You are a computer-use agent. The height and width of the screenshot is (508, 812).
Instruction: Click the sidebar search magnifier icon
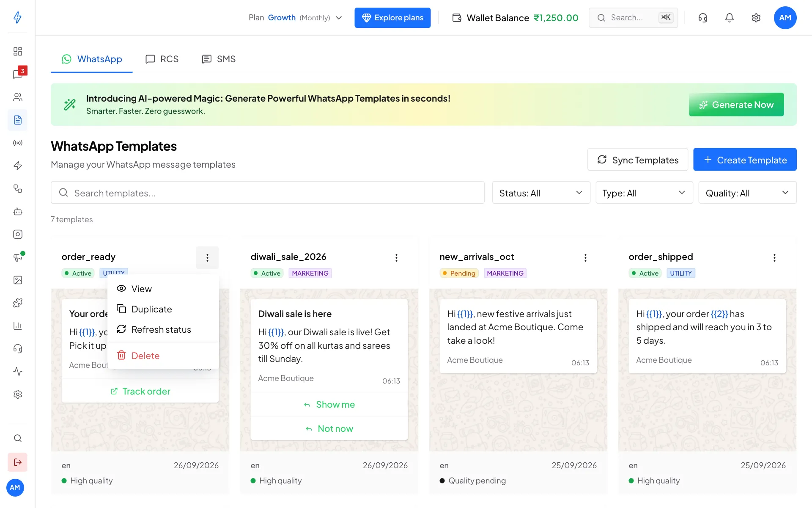coord(17,438)
